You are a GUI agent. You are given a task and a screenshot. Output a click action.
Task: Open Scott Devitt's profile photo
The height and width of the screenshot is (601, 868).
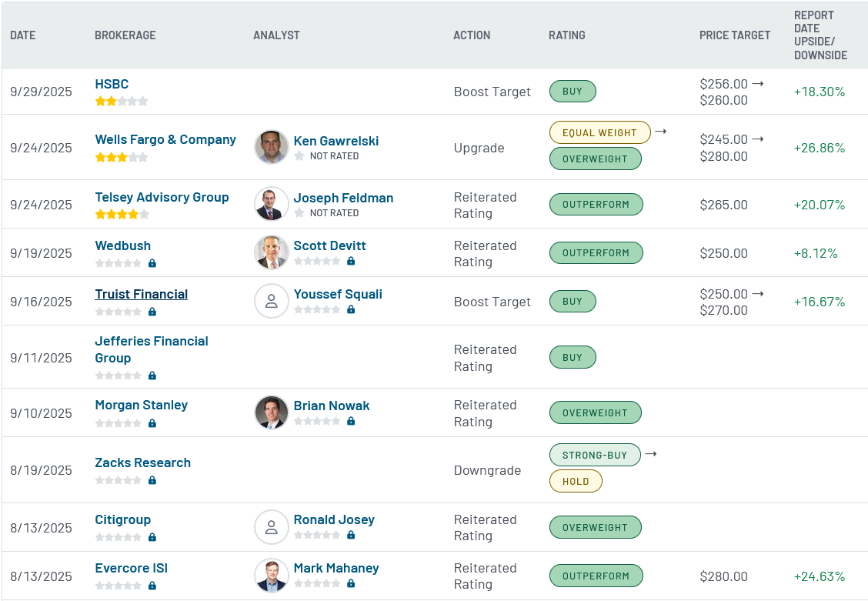click(x=271, y=252)
